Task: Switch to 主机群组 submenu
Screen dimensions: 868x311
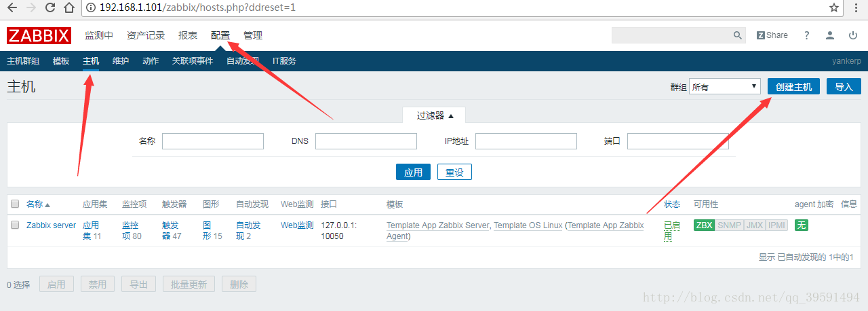Action: 23,60
